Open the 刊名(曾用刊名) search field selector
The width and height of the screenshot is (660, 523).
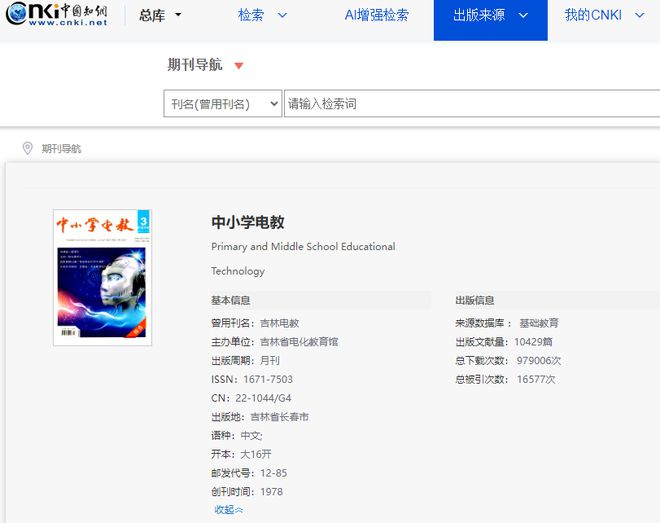tap(223, 104)
